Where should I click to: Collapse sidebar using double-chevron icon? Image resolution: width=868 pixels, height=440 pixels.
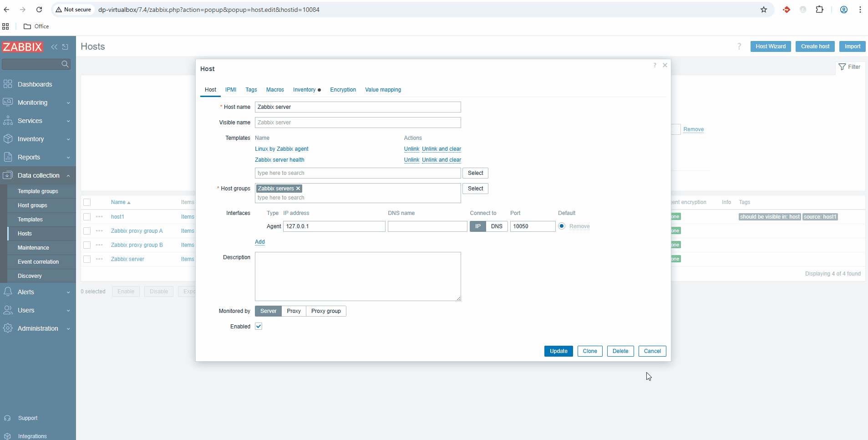[54, 47]
